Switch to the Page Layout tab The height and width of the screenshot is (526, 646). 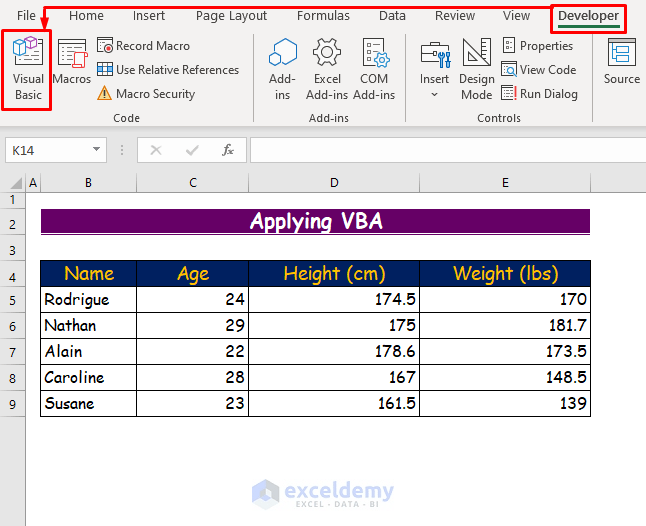(x=231, y=16)
